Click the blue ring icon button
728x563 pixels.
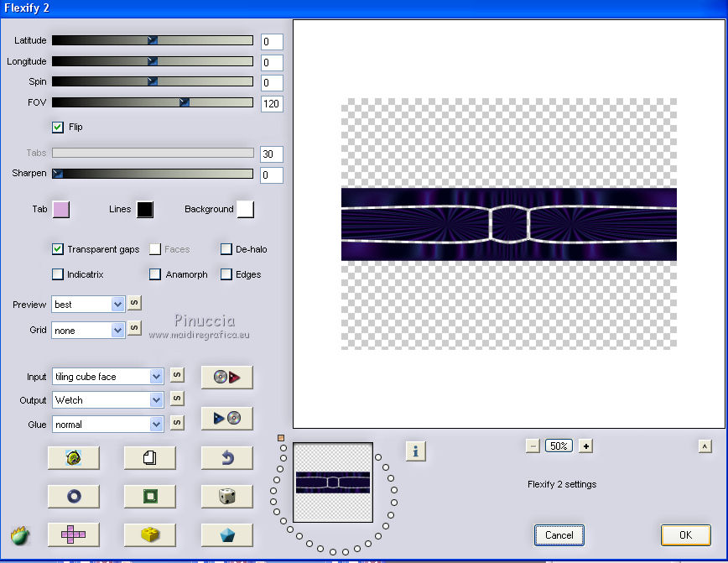coord(73,496)
